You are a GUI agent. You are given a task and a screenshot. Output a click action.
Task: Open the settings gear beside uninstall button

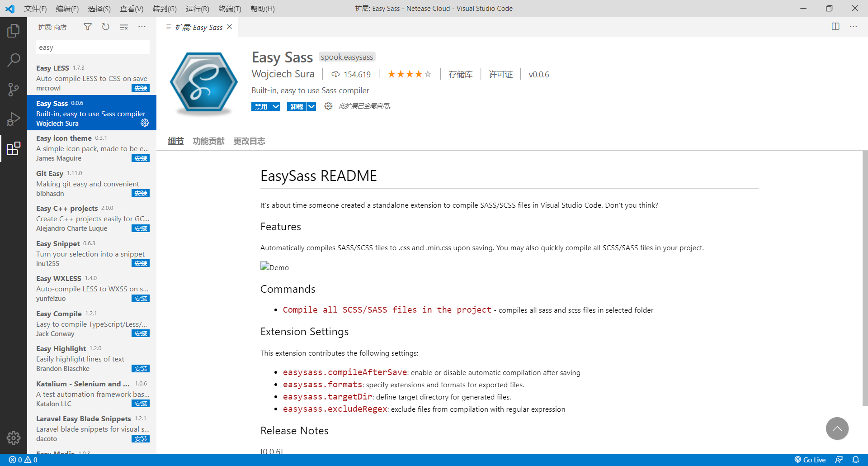pyautogui.click(x=328, y=106)
